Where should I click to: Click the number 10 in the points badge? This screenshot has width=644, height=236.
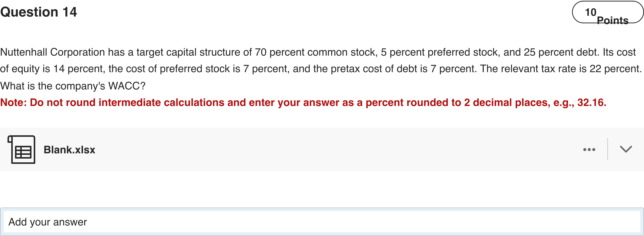coord(591,12)
